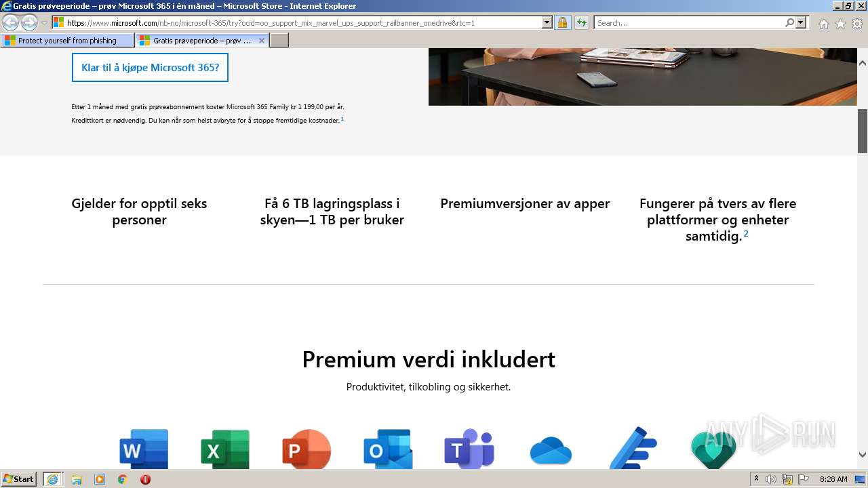Show hidden tray icons arrow
The height and width of the screenshot is (488, 868).
pos(756,479)
